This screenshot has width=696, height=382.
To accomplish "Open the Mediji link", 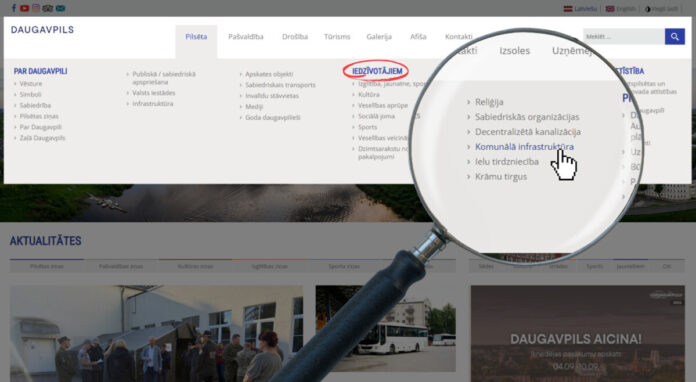I will point(254,106).
